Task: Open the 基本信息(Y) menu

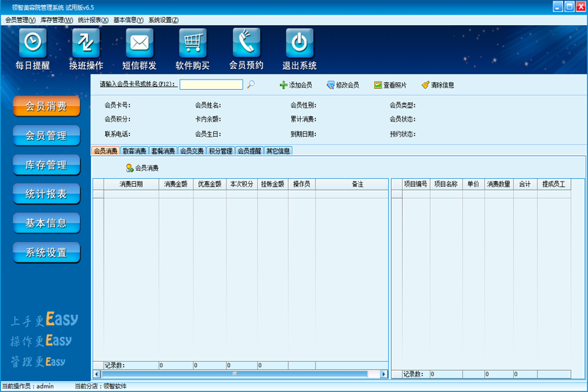Action: [128, 20]
